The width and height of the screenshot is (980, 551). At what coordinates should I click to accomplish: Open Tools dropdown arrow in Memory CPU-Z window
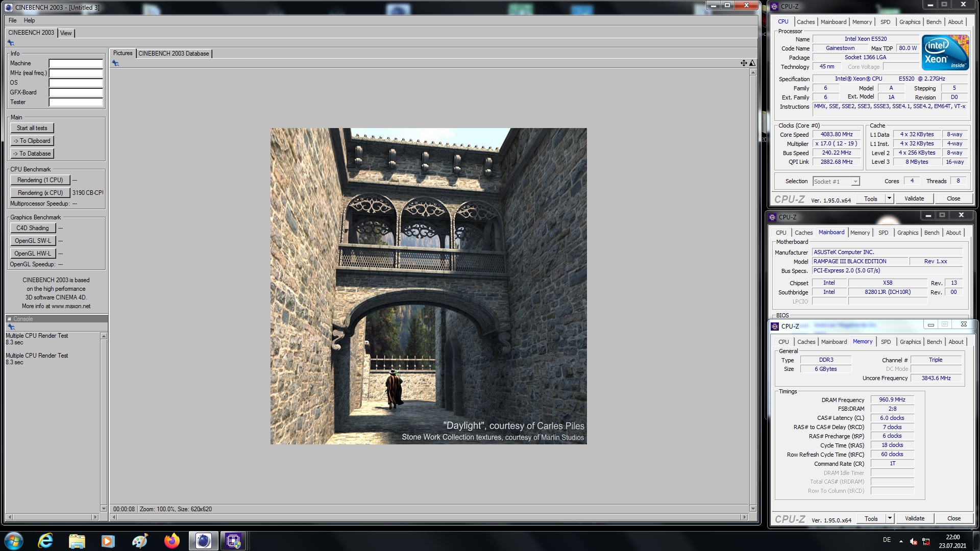tap(890, 518)
